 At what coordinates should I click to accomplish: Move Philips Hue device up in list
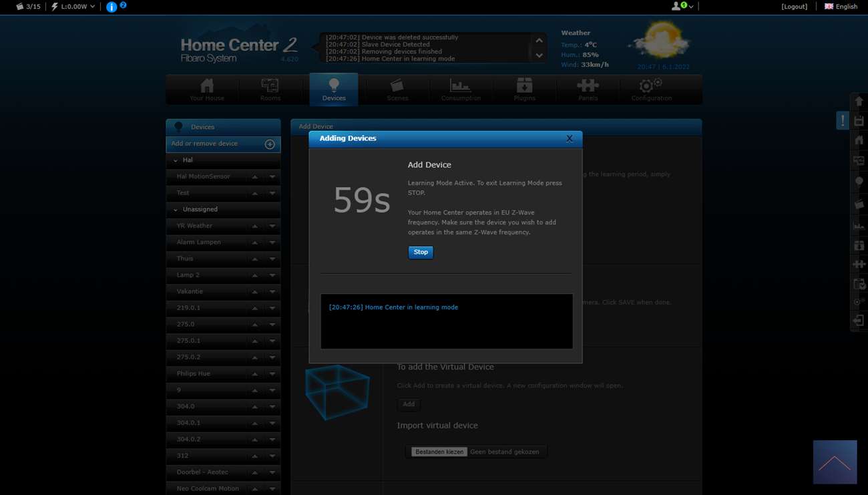[x=254, y=374]
